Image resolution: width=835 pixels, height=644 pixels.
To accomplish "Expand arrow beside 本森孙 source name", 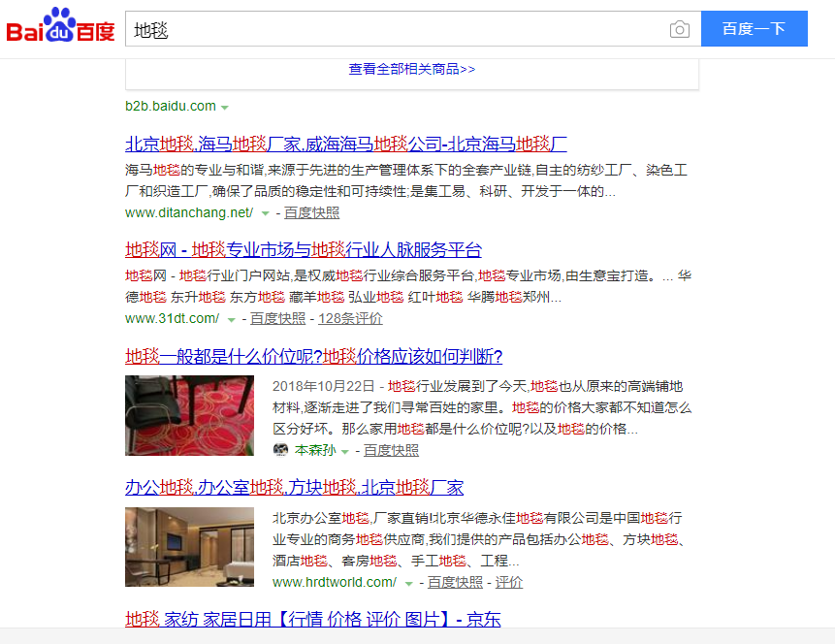I will [344, 451].
